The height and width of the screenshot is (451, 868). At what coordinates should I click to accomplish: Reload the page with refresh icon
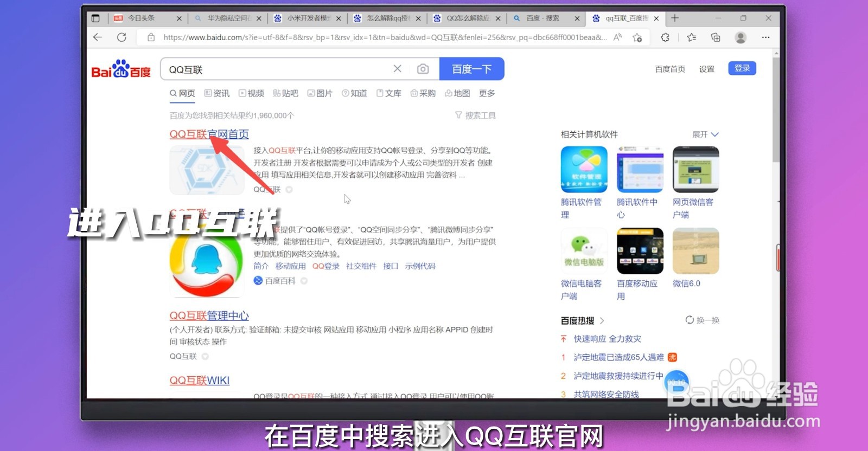[122, 37]
